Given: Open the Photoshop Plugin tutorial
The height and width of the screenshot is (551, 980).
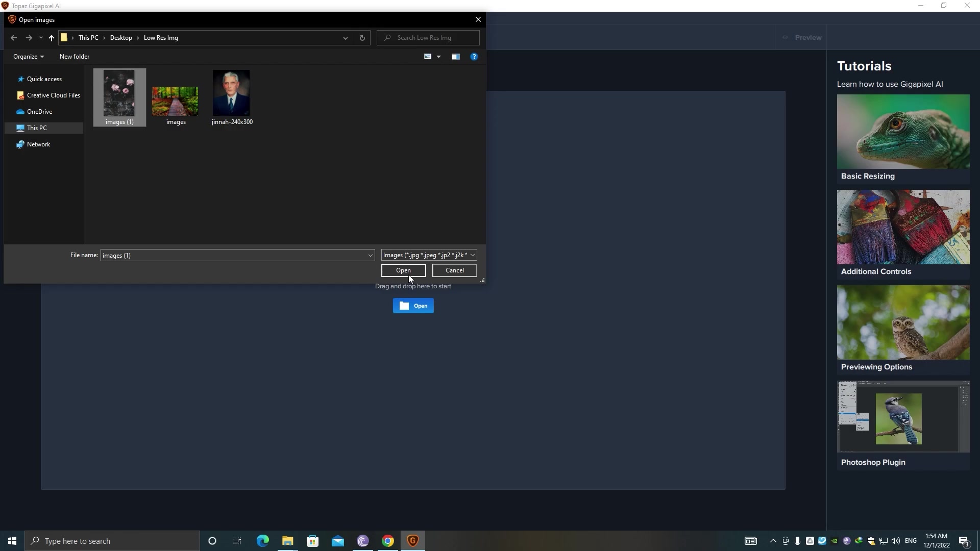Looking at the screenshot, I should click(x=903, y=425).
